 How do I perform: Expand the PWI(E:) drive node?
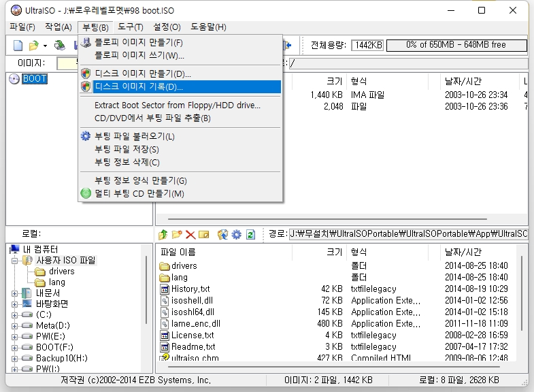(15, 337)
